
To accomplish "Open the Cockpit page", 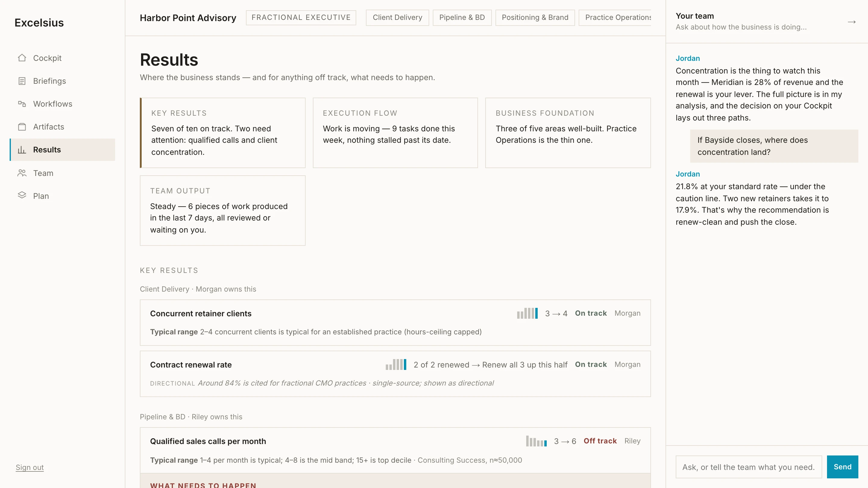I will (63, 58).
